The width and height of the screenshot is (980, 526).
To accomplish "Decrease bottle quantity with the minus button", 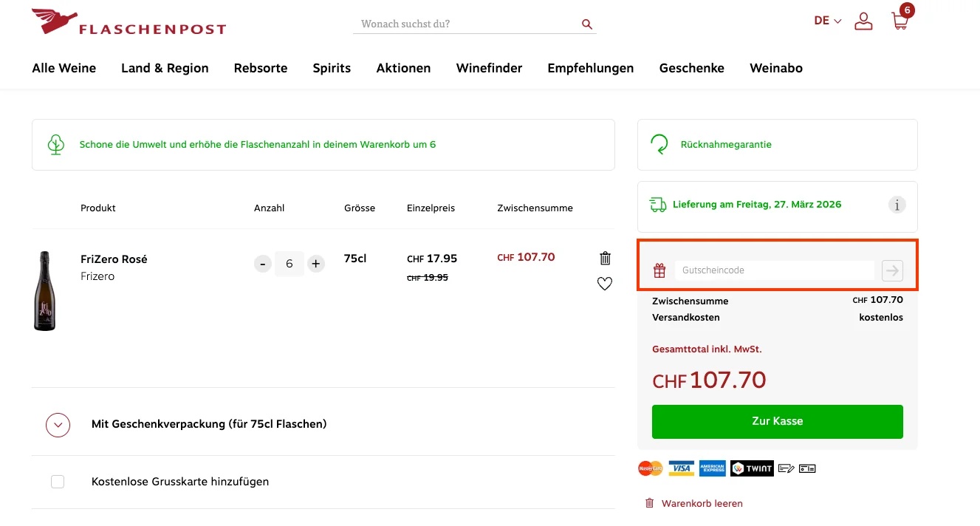I will point(262,263).
